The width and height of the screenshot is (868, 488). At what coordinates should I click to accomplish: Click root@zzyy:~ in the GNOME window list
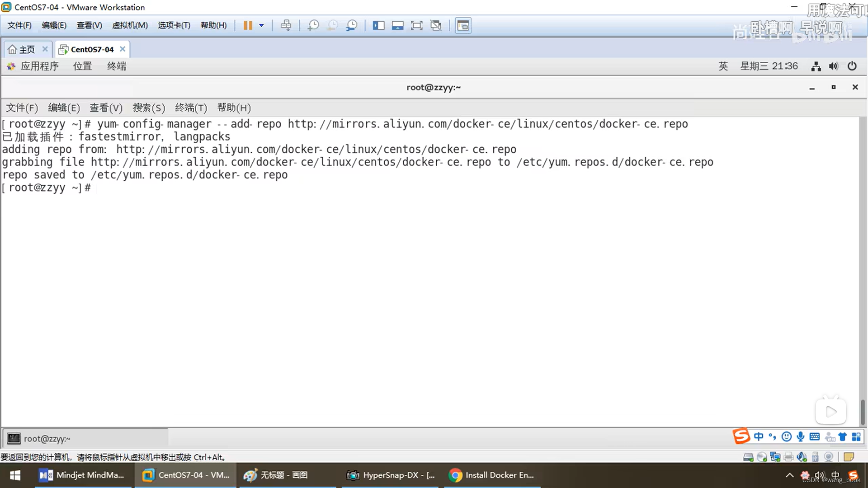pos(86,438)
